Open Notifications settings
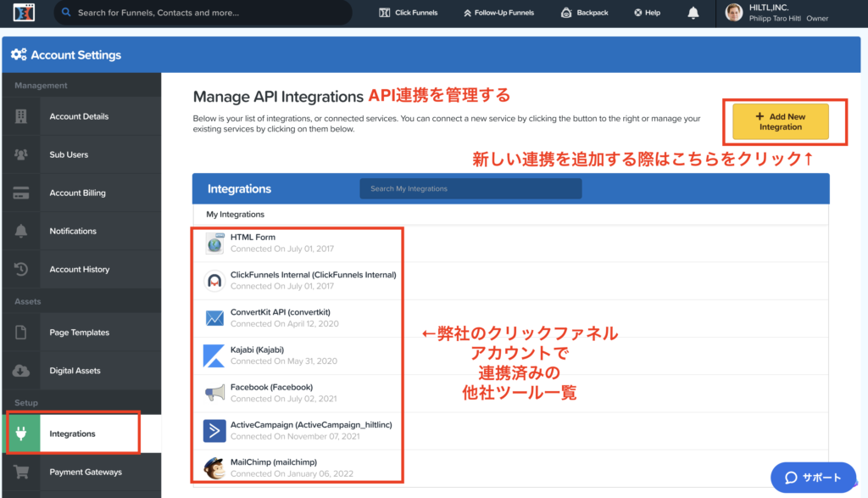The image size is (868, 498). pos(82,231)
